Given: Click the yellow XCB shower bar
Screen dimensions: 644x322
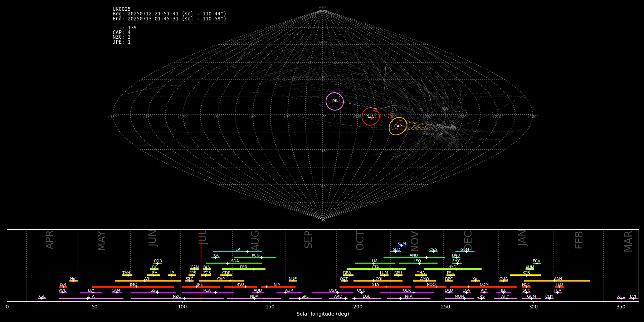Looking at the screenshot, I should point(525,275).
